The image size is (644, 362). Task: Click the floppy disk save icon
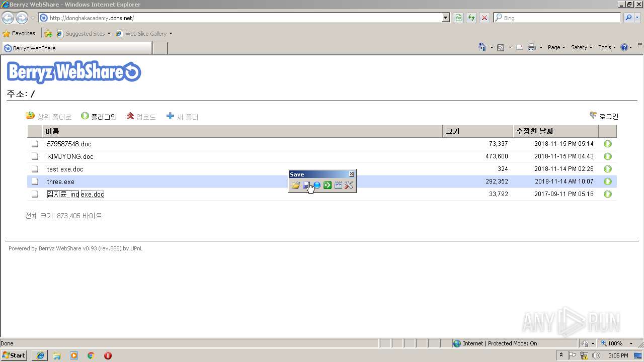306,186
